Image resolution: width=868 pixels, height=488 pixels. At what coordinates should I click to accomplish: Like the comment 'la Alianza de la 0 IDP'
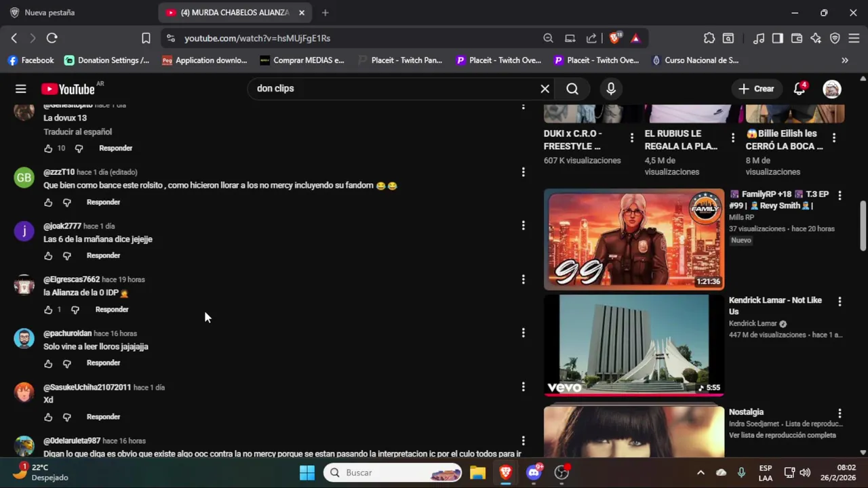coord(48,310)
